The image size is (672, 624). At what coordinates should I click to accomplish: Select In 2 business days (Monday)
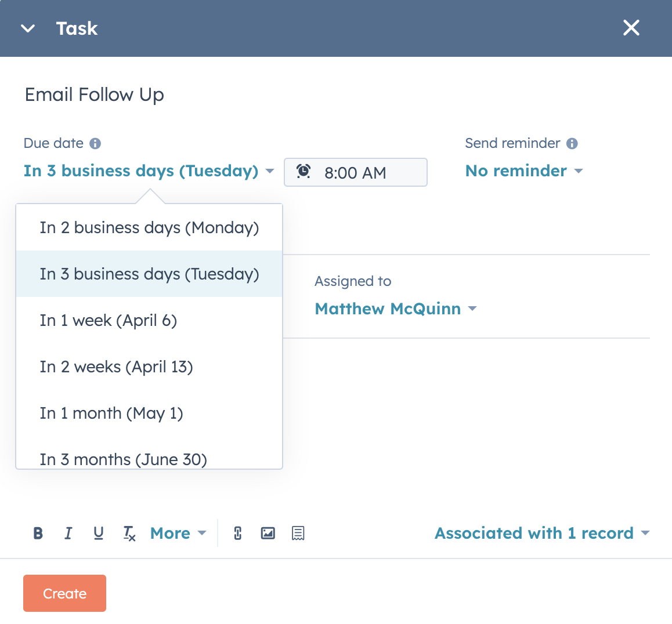point(149,228)
